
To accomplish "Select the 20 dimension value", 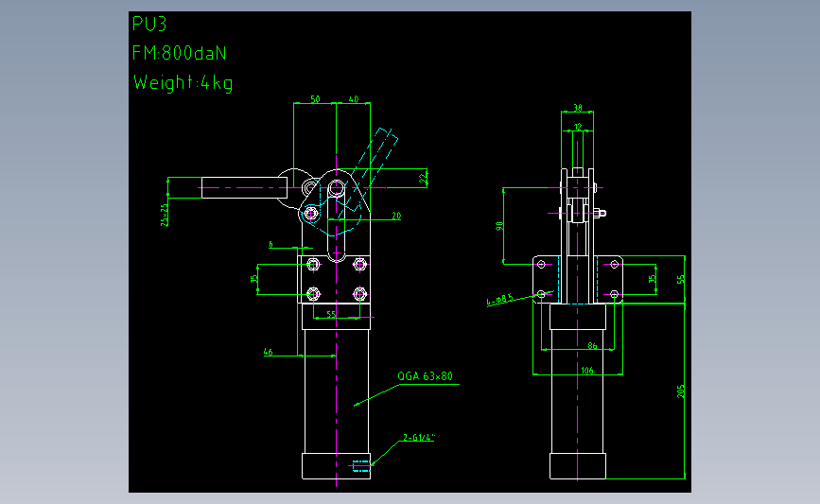I will pyautogui.click(x=396, y=216).
